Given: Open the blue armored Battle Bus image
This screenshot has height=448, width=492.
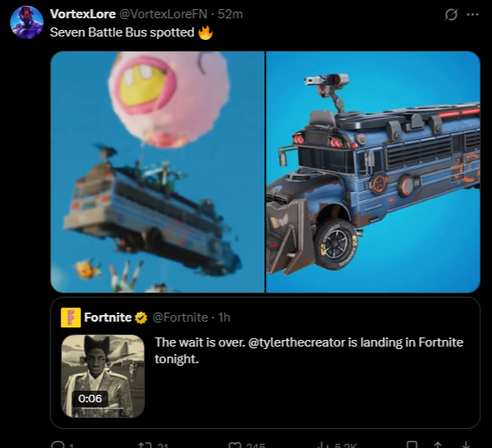Looking at the screenshot, I should 373,172.
